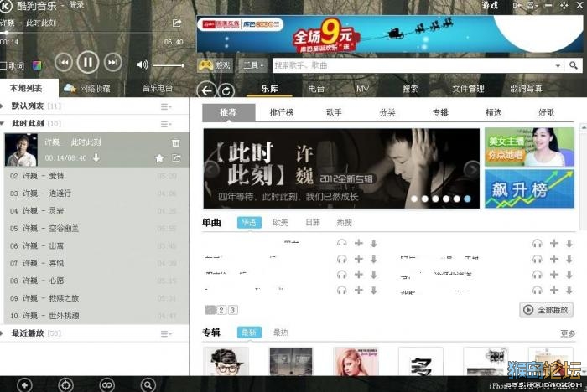
Task: Select the 排行榜 category tab
Action: coord(282,112)
